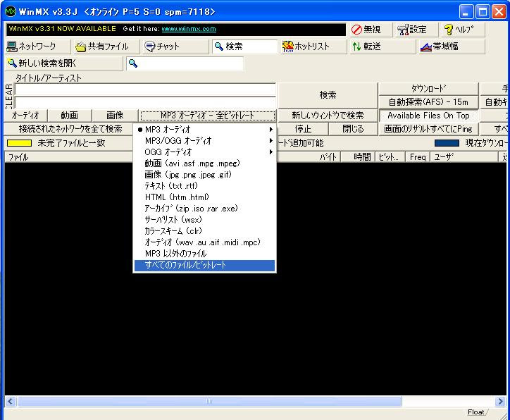Select the オーディオ file type button
The image size is (510, 420).
coord(25,115)
